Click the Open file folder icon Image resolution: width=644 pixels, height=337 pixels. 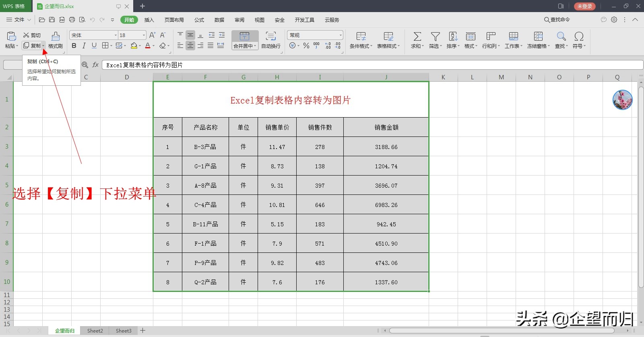[x=42, y=20]
